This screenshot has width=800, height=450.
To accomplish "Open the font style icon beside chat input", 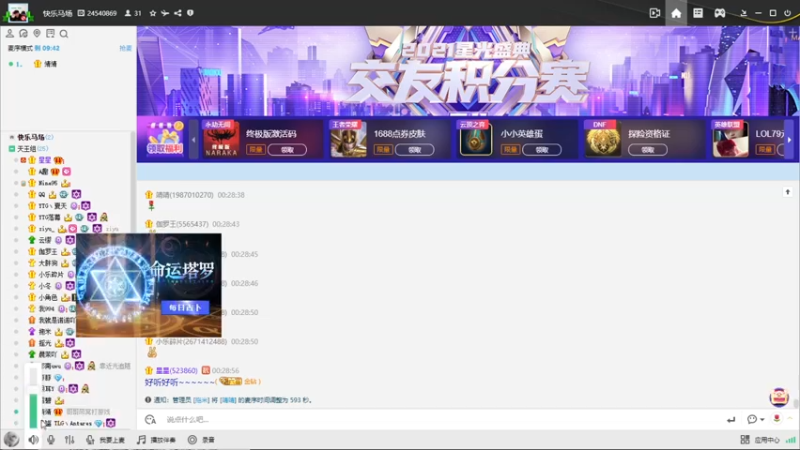I will 151,419.
